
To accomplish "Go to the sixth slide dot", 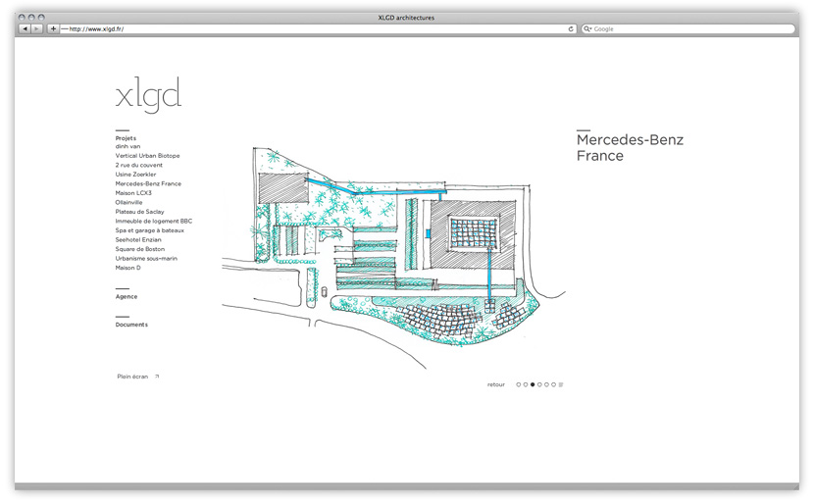I will coord(553,384).
